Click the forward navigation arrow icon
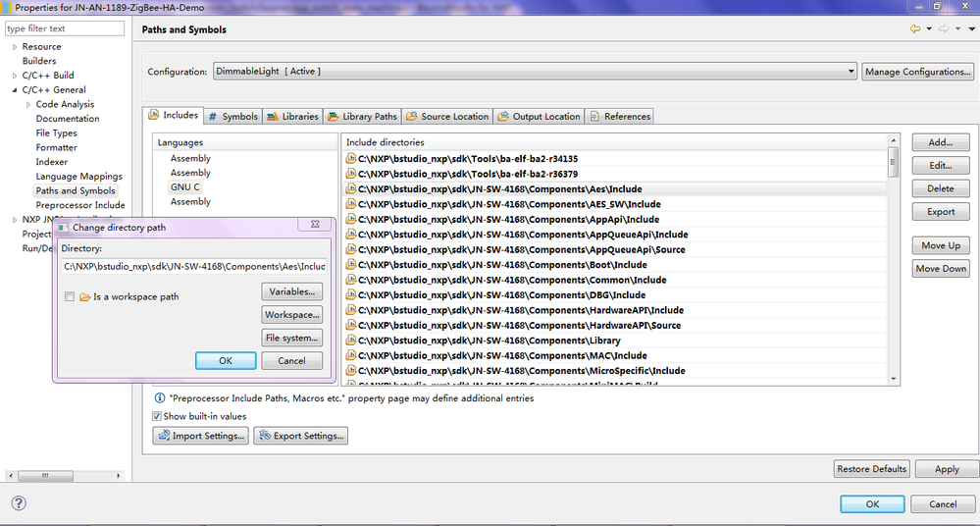This screenshot has width=980, height=526. 944,28
